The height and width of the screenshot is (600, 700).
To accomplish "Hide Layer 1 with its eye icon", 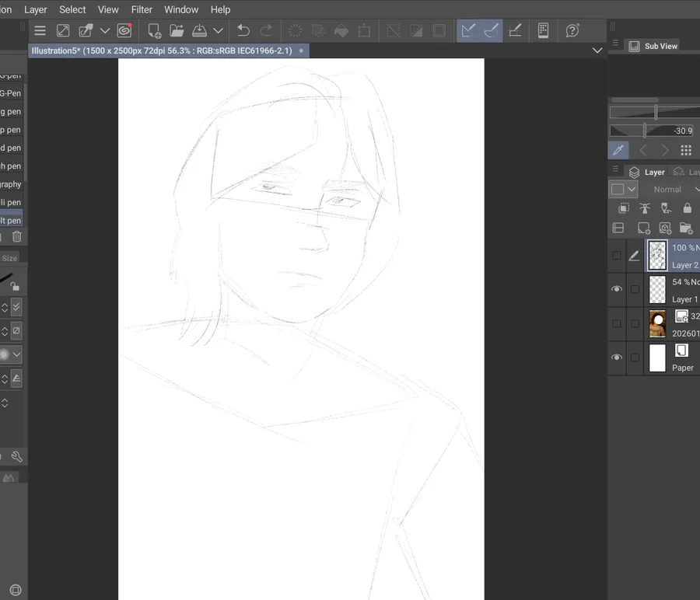I will coord(617,289).
